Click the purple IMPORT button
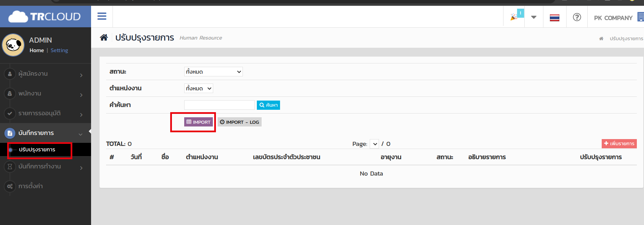 (199, 122)
